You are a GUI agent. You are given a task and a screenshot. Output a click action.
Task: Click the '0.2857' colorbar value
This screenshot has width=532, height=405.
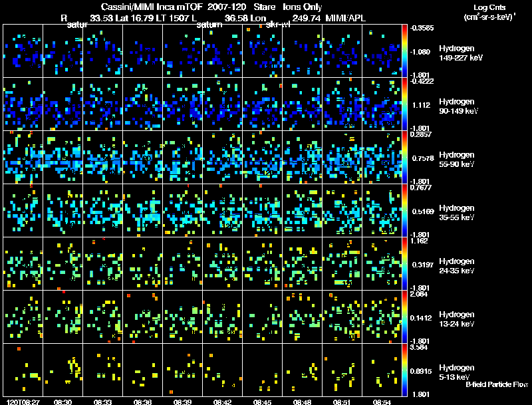coord(421,134)
